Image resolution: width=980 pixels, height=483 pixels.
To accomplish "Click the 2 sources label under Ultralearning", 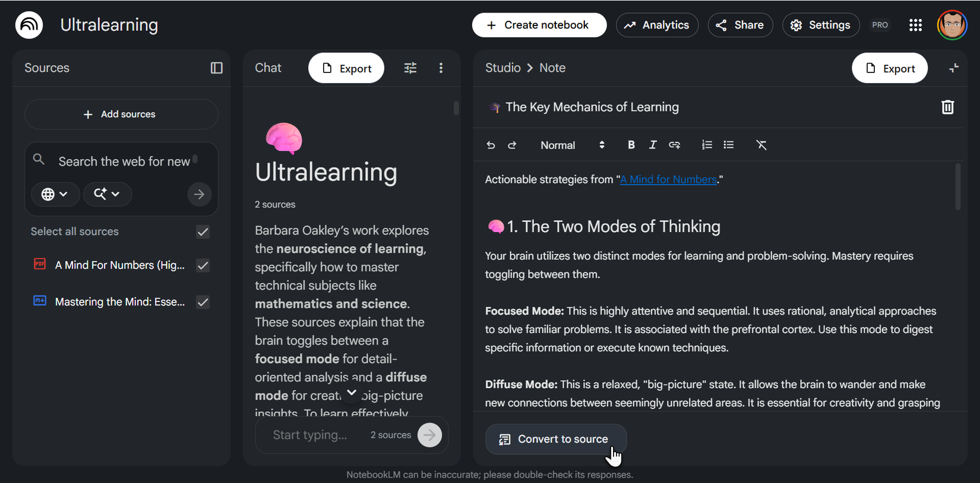I will click(x=275, y=204).
